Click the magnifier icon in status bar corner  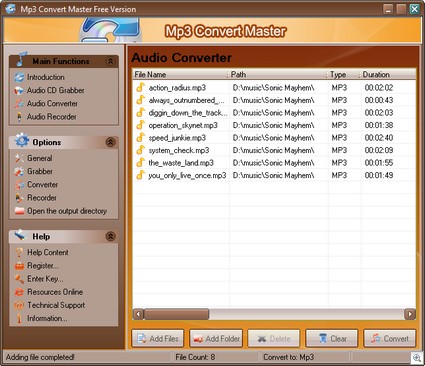pos(417,358)
